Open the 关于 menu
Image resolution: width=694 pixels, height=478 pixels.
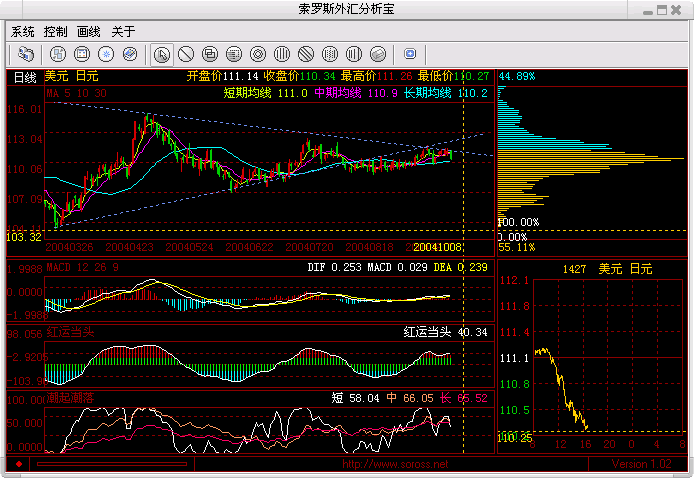123,31
